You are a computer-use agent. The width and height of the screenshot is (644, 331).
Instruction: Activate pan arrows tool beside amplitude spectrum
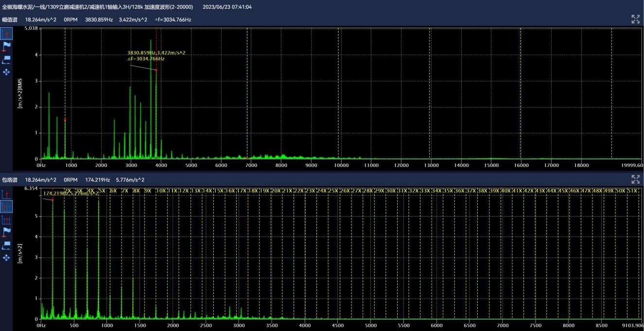tap(6, 72)
